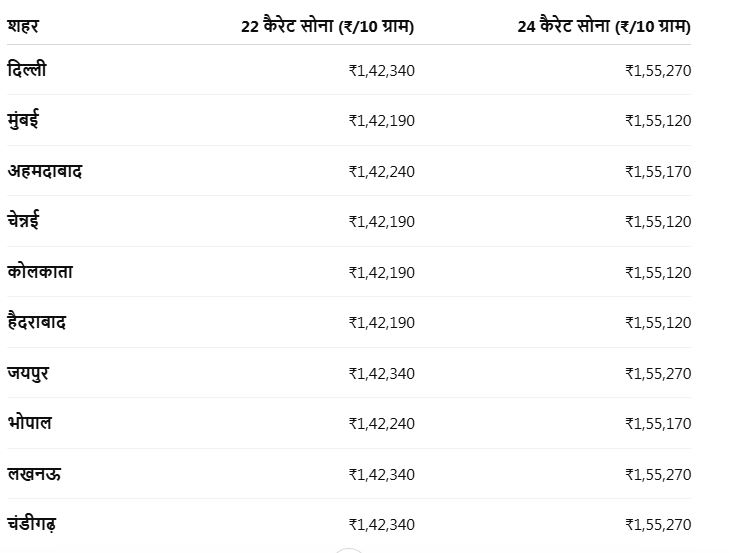Select the कोलकाता row label

pos(40,271)
